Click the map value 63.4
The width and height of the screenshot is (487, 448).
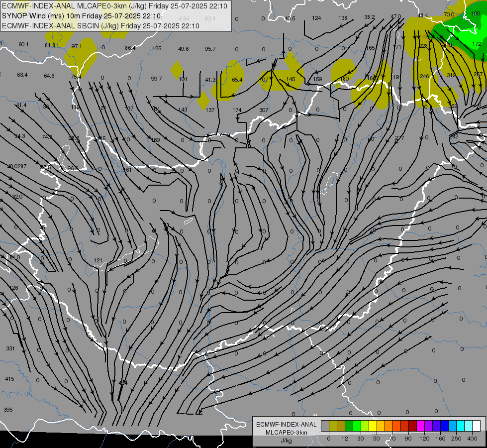(22, 75)
